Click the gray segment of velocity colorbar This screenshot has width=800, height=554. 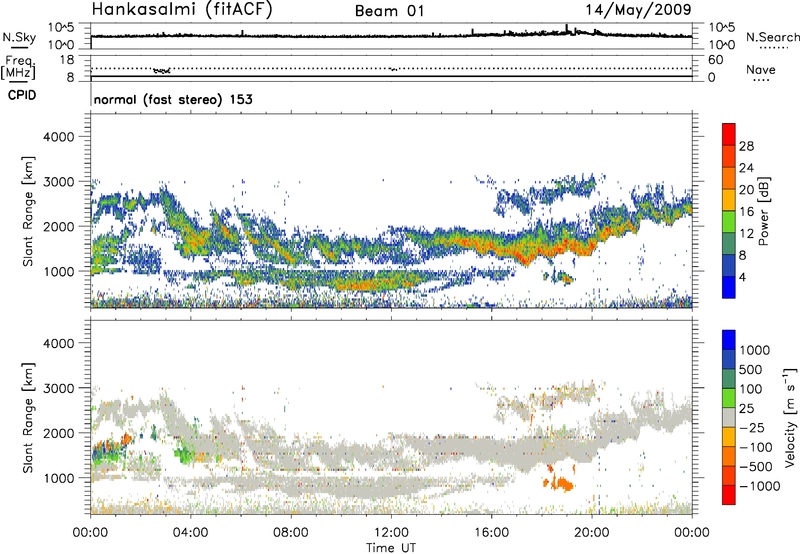[729, 418]
